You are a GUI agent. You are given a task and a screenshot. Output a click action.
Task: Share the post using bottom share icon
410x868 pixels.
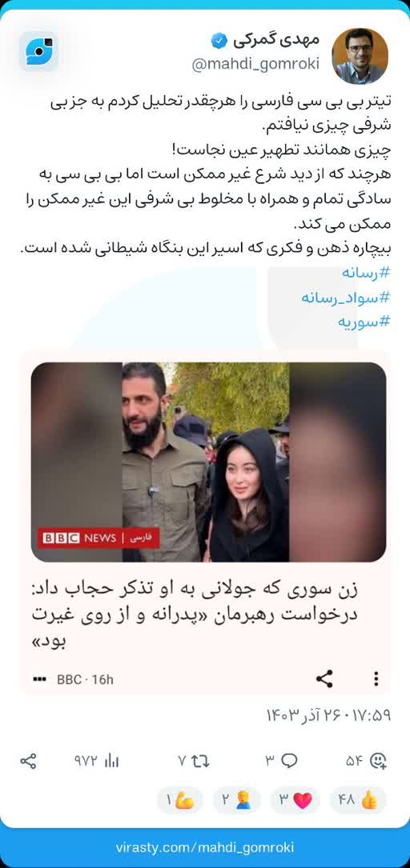[x=28, y=761]
